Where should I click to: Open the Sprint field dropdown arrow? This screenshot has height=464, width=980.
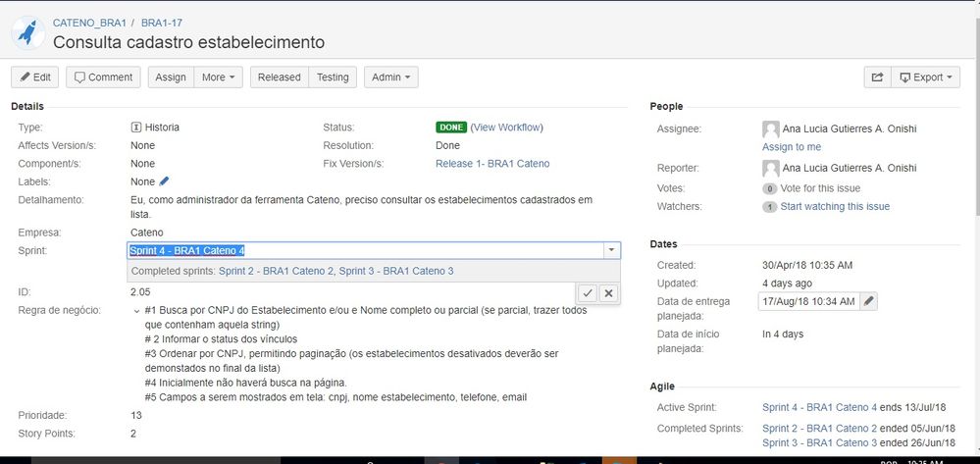[x=612, y=251]
